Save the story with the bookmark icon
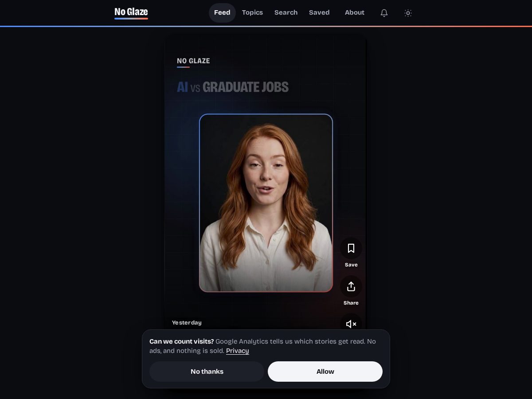The height and width of the screenshot is (399, 532). tap(351, 248)
